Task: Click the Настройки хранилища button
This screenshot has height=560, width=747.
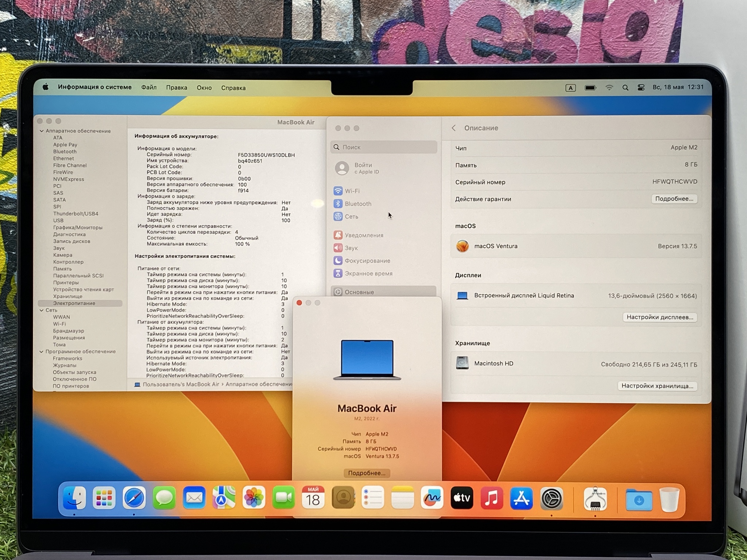Action: coord(657,386)
